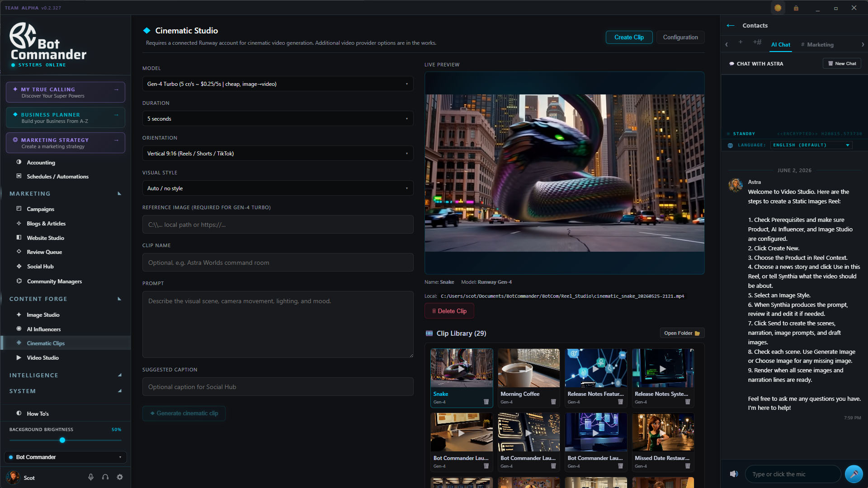Click Open Folder in Clip Library
The width and height of the screenshot is (868, 488).
(682, 333)
